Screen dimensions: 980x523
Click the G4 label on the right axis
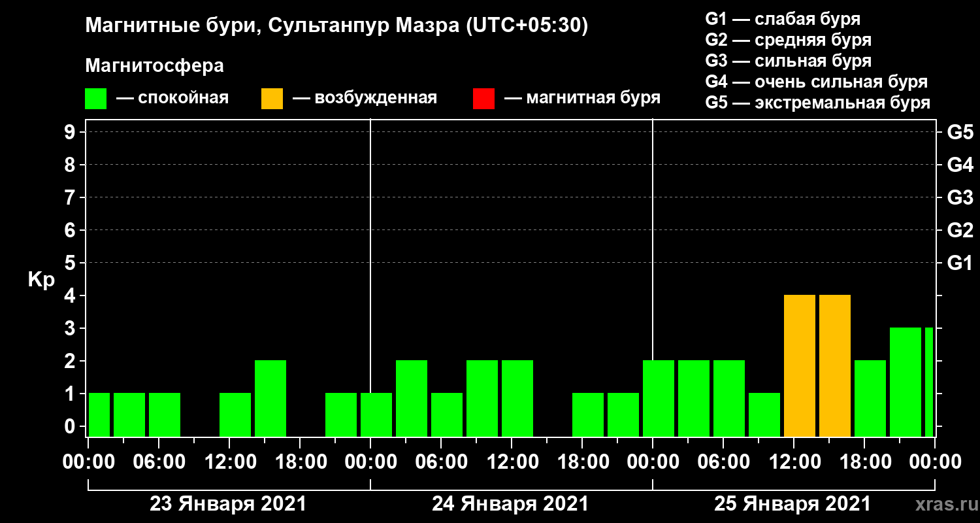(960, 165)
